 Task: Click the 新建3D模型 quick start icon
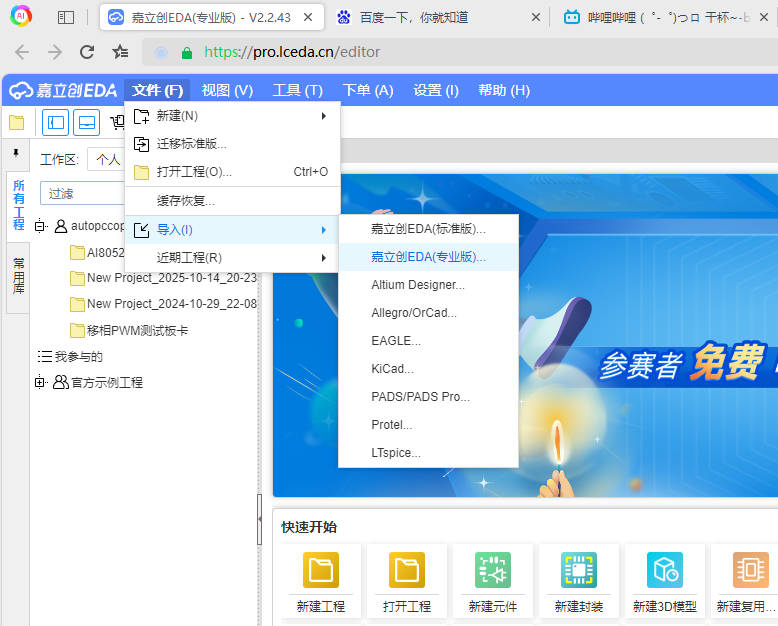click(x=665, y=569)
